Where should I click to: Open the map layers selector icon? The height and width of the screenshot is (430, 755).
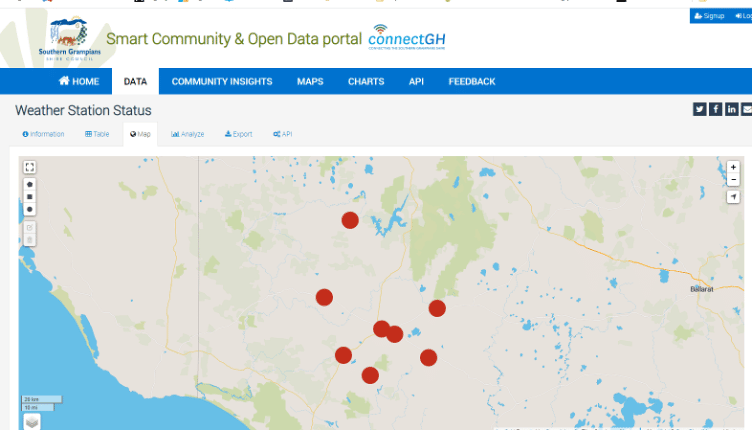coord(32,422)
